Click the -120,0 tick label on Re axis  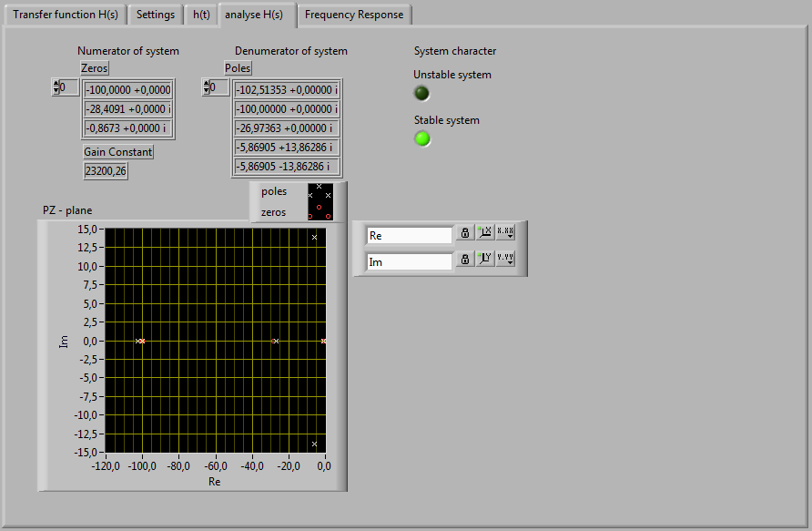[106, 466]
